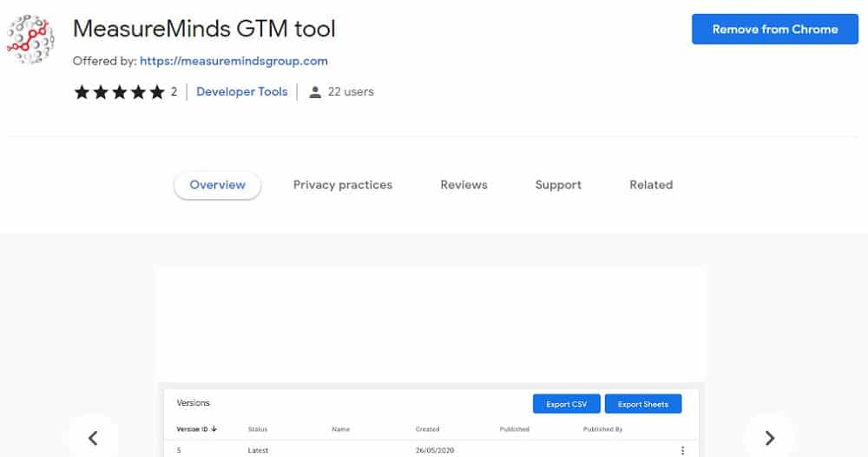Click the Created column header

[427, 429]
